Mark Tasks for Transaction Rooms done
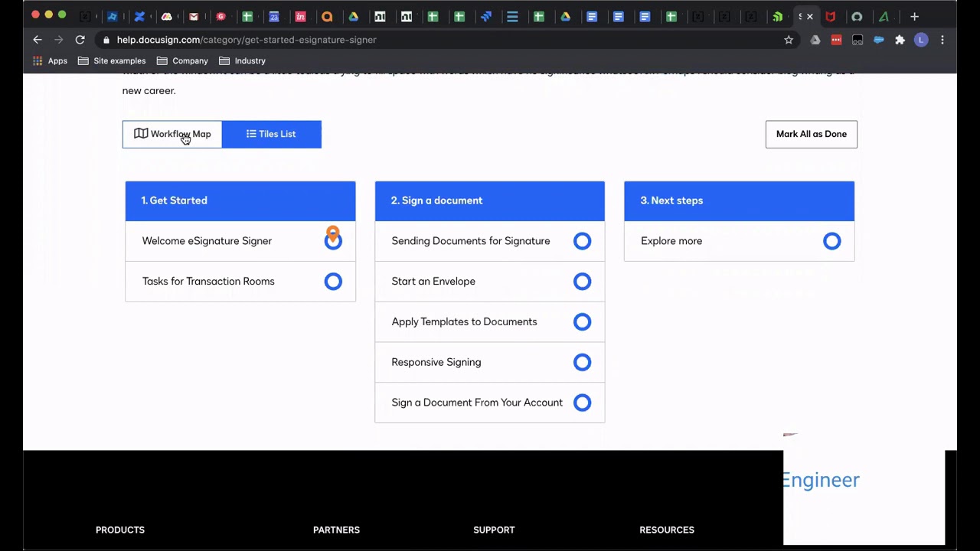This screenshot has width=980, height=551. click(333, 282)
